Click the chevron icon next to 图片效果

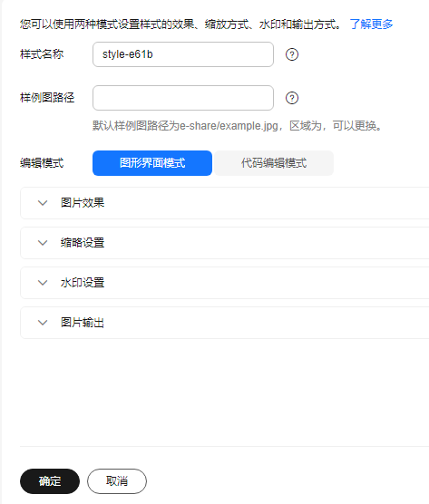point(43,203)
